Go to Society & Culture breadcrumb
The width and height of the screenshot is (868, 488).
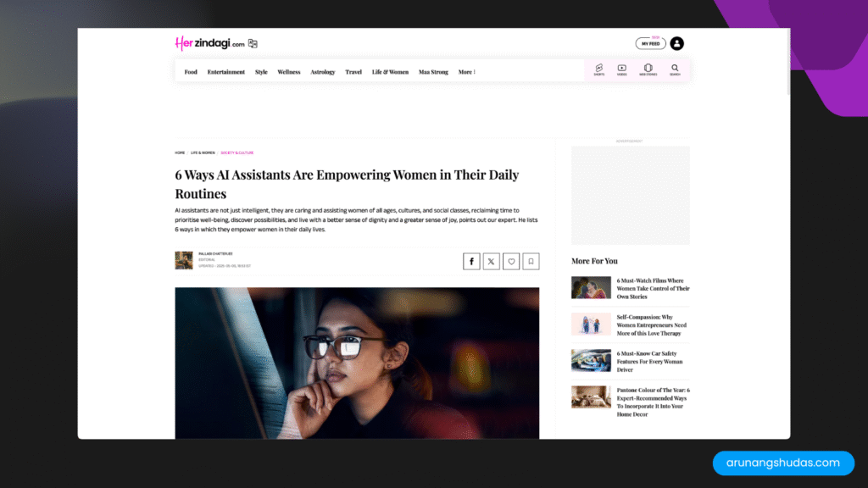coord(237,152)
